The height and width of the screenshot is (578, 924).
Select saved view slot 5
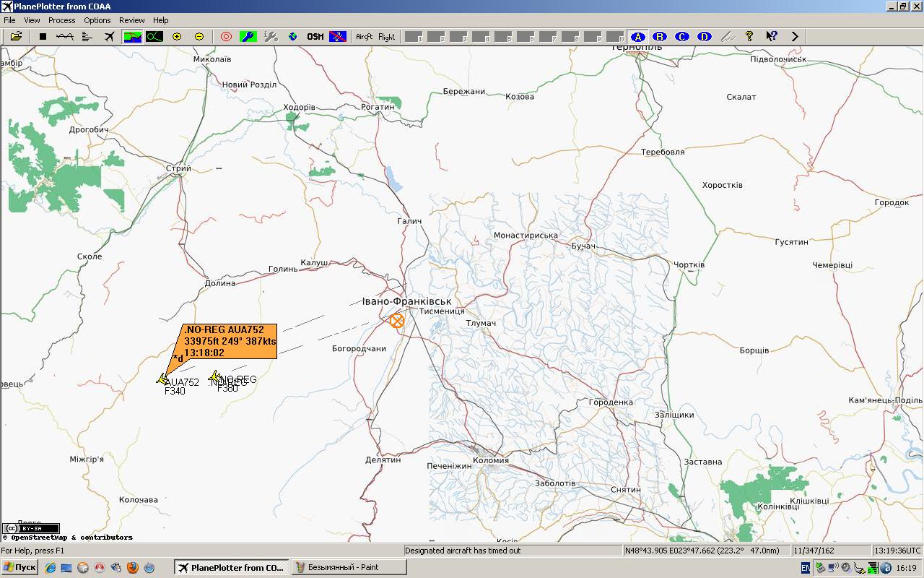(x=503, y=36)
